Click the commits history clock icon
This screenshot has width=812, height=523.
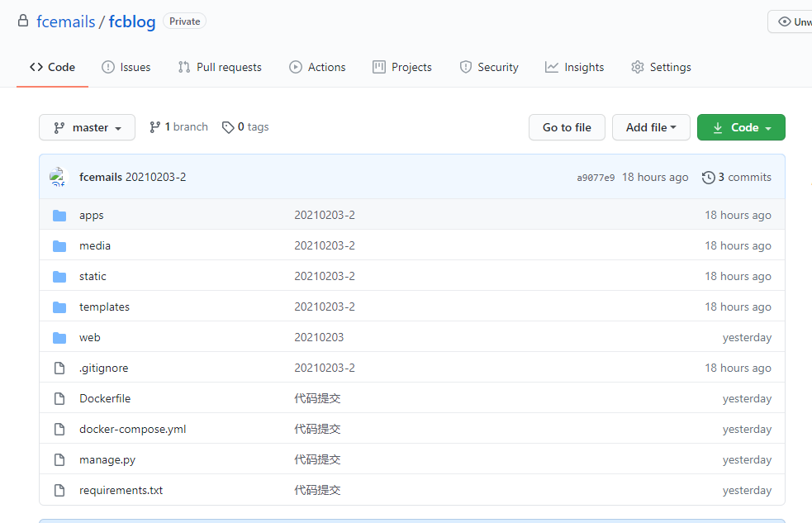coord(708,178)
